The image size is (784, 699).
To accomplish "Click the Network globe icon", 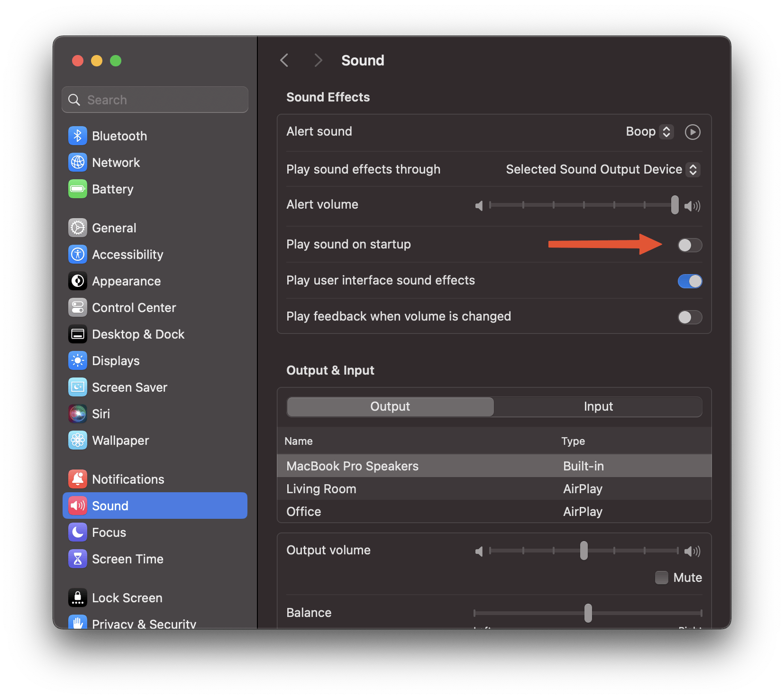I will tap(78, 163).
